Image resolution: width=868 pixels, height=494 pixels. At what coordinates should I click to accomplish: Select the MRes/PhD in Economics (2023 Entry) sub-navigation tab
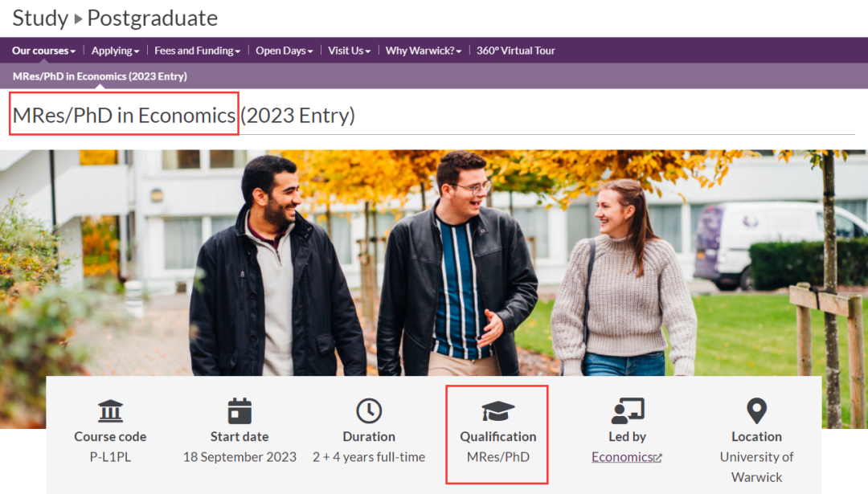pos(100,76)
